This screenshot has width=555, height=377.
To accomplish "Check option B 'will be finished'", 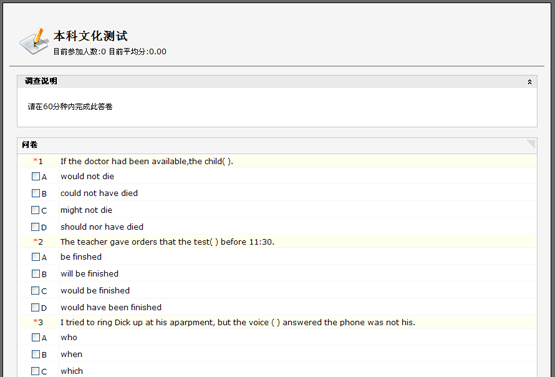I will [36, 274].
